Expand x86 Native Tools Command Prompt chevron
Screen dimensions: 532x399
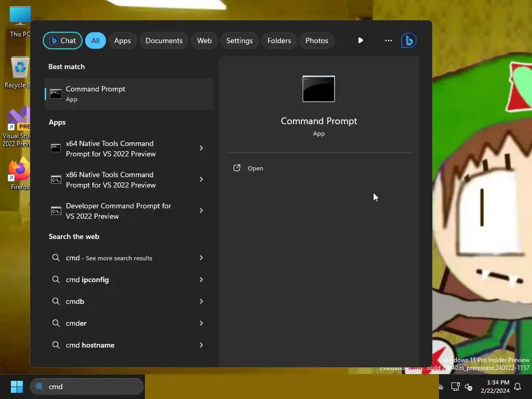[x=201, y=179]
